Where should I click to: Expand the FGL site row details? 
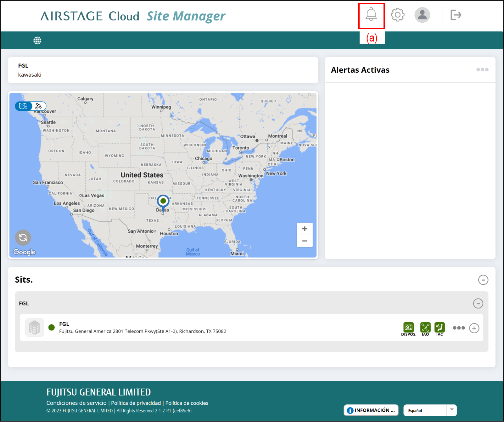(x=474, y=328)
